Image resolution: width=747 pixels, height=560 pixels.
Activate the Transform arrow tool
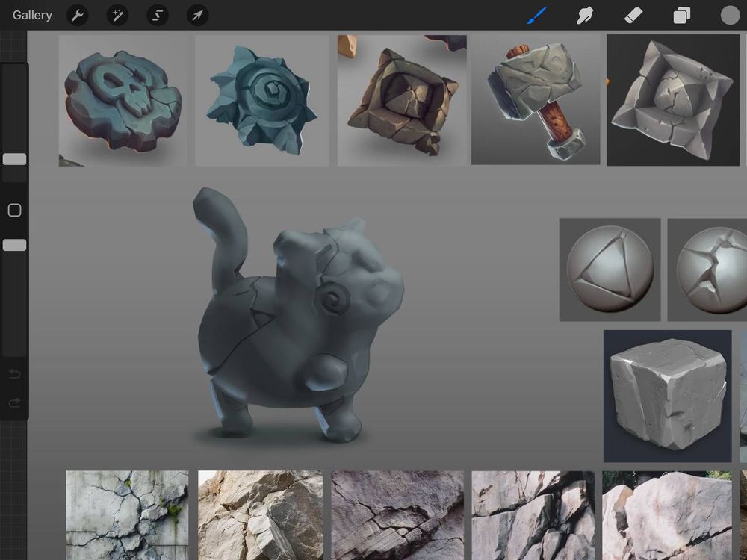[x=197, y=16]
